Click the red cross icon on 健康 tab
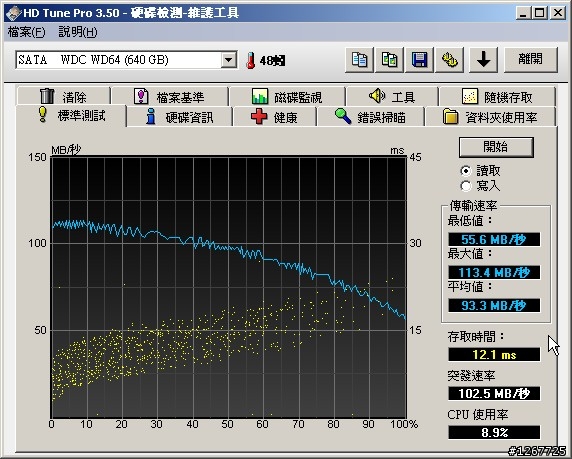Screen dimensions: 572x459 tap(259, 117)
